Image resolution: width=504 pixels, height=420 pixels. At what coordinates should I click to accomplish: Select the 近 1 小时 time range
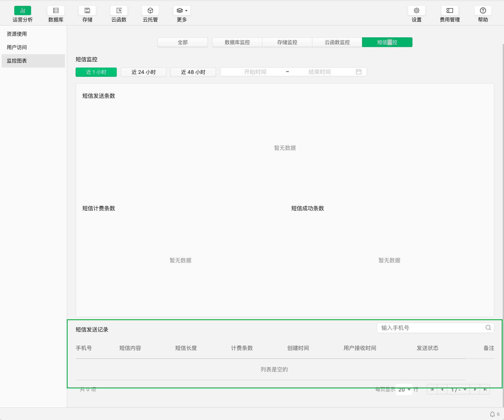click(x=96, y=72)
